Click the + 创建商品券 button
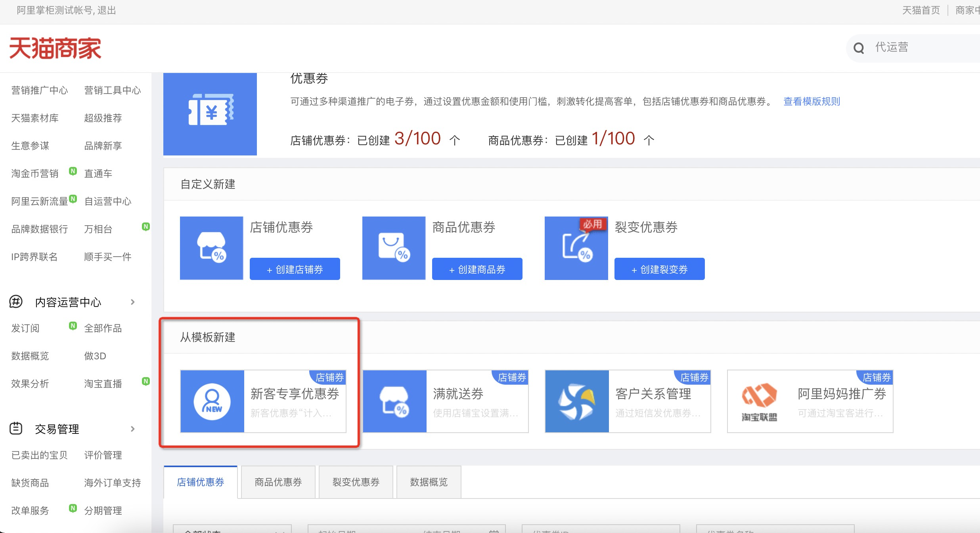The height and width of the screenshot is (533, 980). (x=477, y=269)
